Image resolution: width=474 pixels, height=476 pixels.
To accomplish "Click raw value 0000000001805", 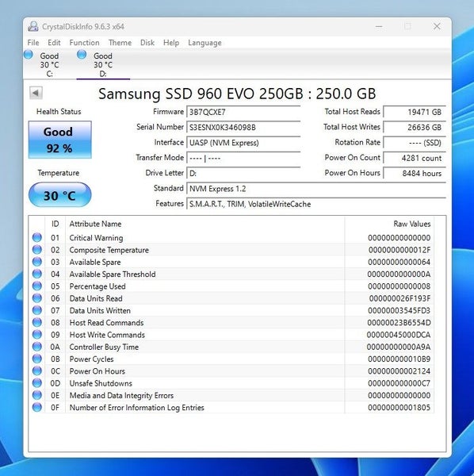I will click(399, 408).
